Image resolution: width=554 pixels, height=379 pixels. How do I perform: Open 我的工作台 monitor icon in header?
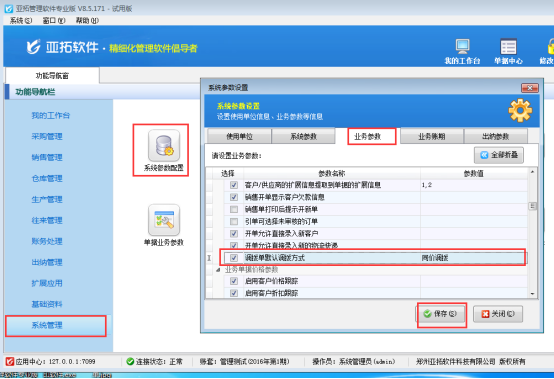(462, 46)
